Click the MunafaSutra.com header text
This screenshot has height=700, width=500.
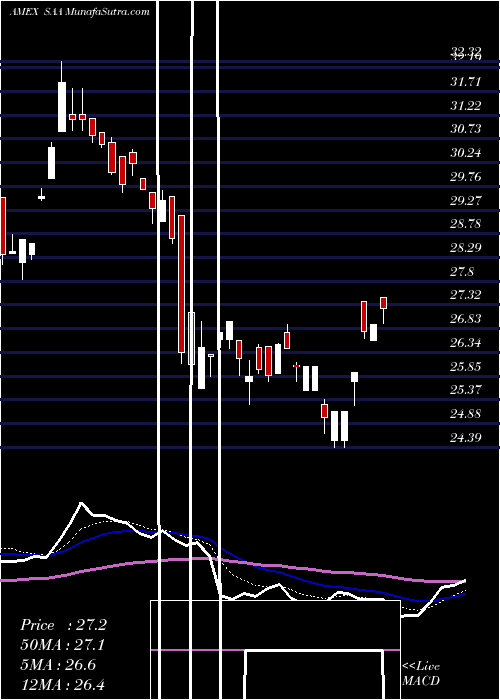coord(108,12)
